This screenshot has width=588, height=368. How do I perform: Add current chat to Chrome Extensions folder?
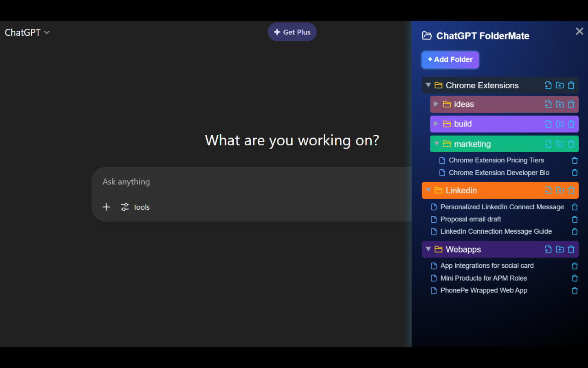pyautogui.click(x=548, y=85)
